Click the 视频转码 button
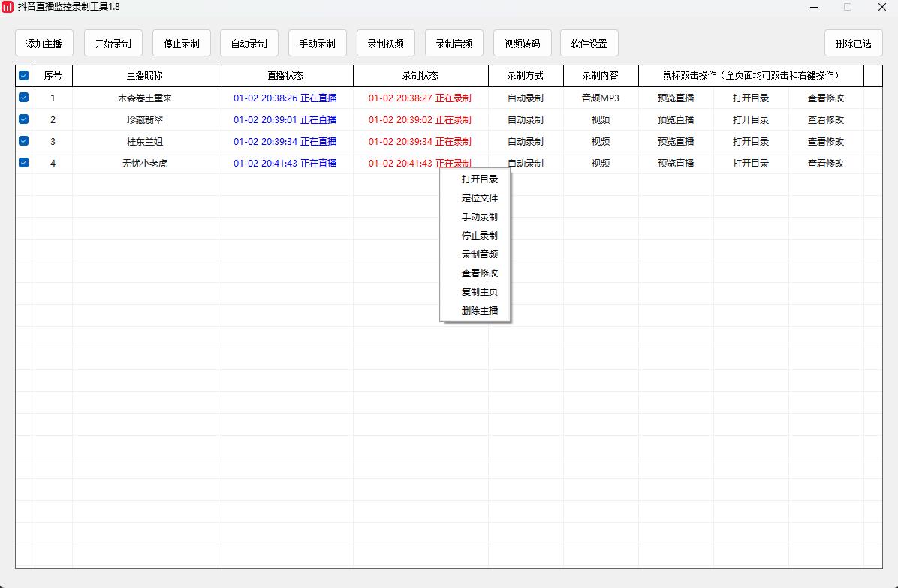This screenshot has width=898, height=588. pos(522,44)
